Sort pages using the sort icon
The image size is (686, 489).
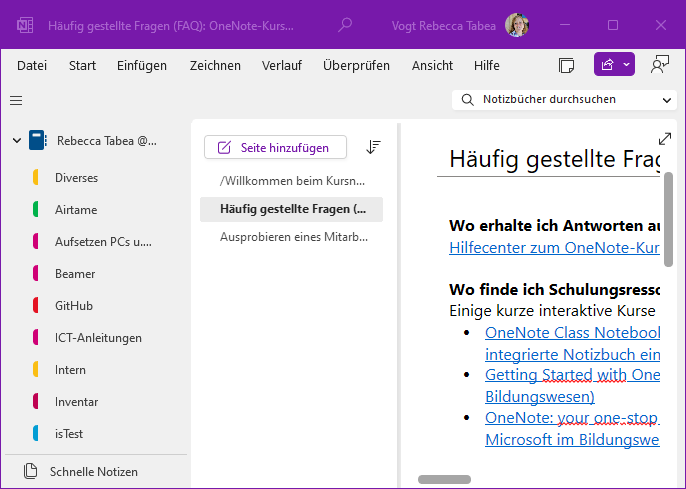pos(373,147)
